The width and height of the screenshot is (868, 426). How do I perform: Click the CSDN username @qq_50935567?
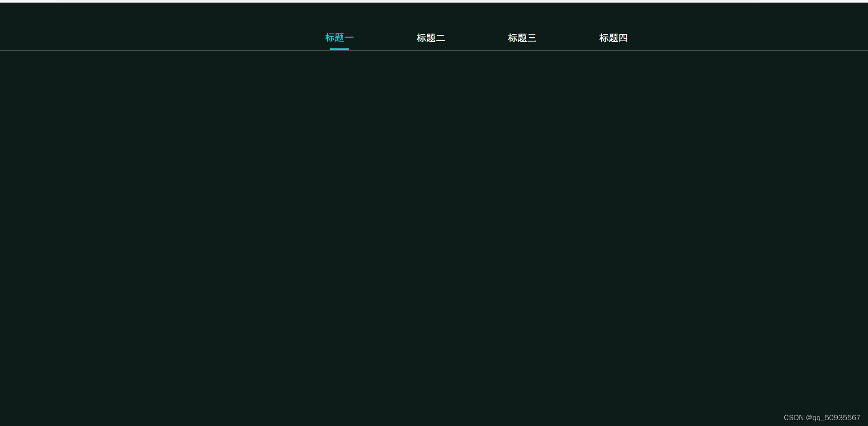coord(833,417)
